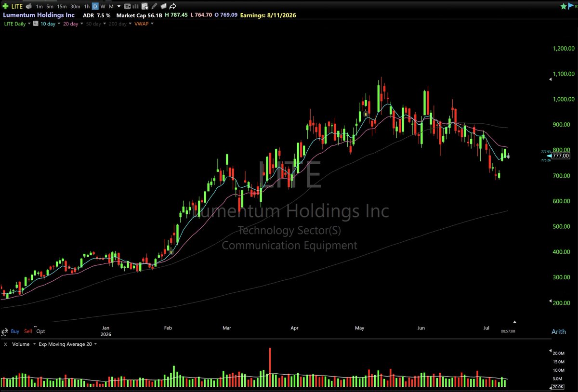Switch to the 15m timeframe
The height and width of the screenshot is (392, 578).
[x=62, y=6]
